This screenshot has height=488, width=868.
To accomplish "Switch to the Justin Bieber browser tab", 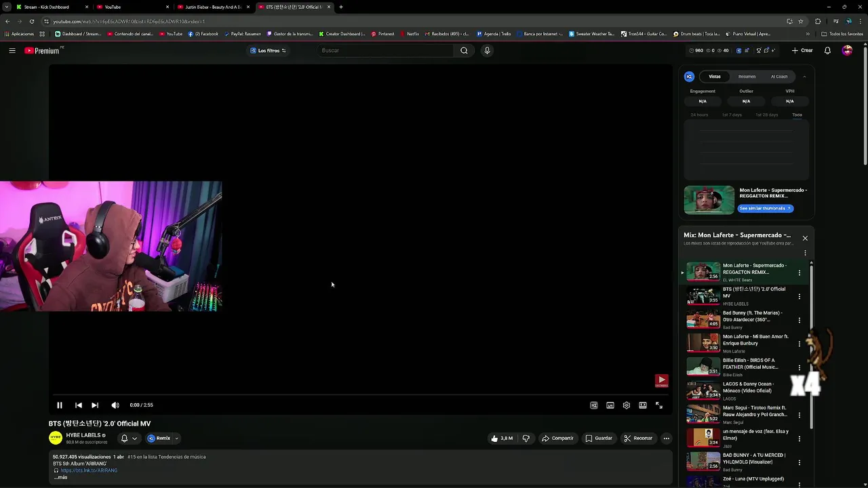I will point(213,7).
